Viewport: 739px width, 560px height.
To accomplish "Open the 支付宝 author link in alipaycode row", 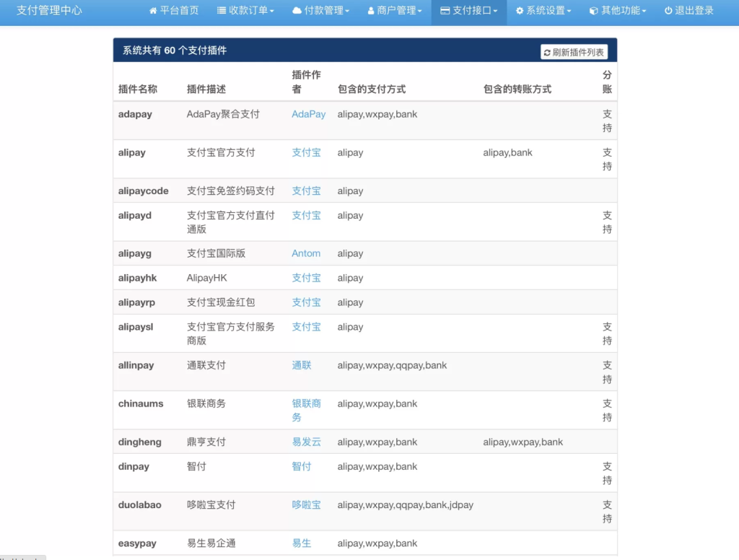I will [306, 191].
